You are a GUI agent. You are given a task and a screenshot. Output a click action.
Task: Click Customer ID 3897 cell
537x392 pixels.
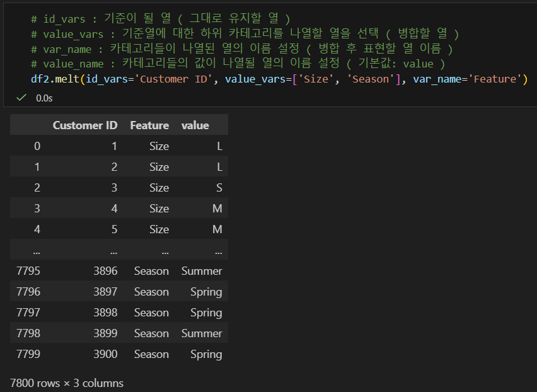click(105, 292)
